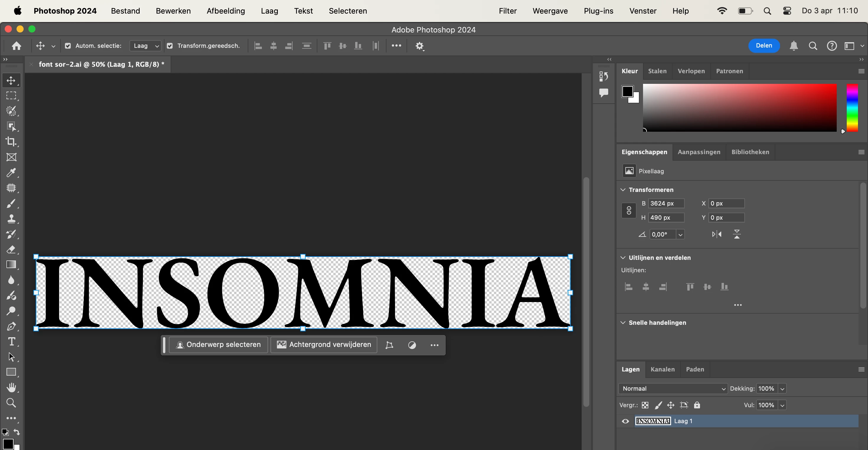Select the Zoom tool
The image size is (868, 450).
11,402
